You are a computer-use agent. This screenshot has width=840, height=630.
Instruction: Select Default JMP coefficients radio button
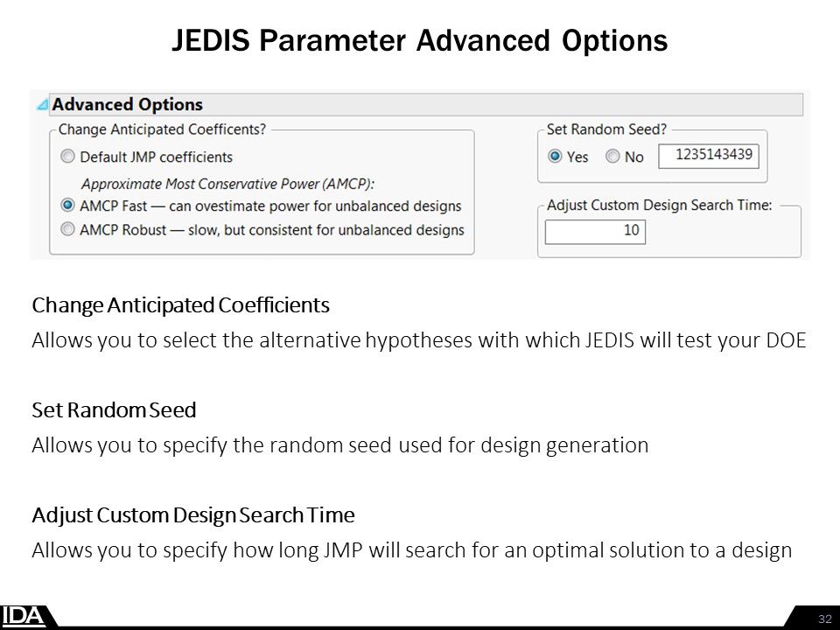click(67, 157)
